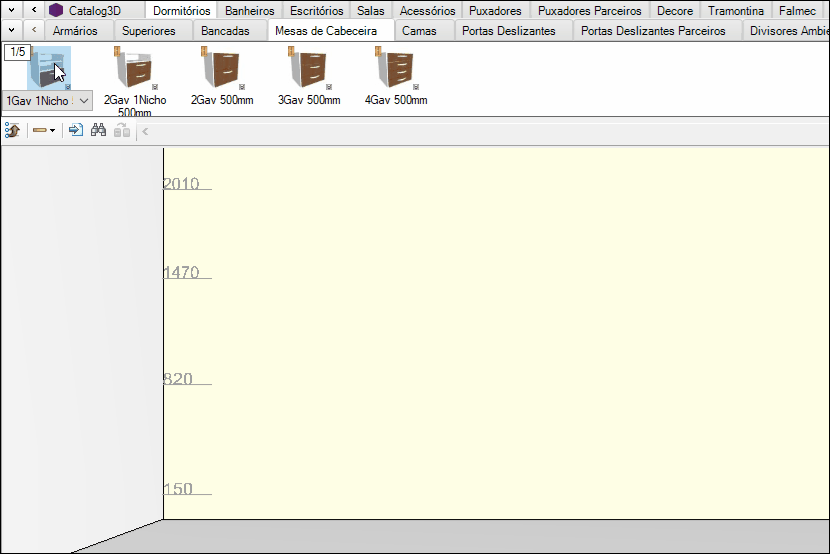Click the 1470 height marker on wall
830x554 pixels.
[182, 272]
